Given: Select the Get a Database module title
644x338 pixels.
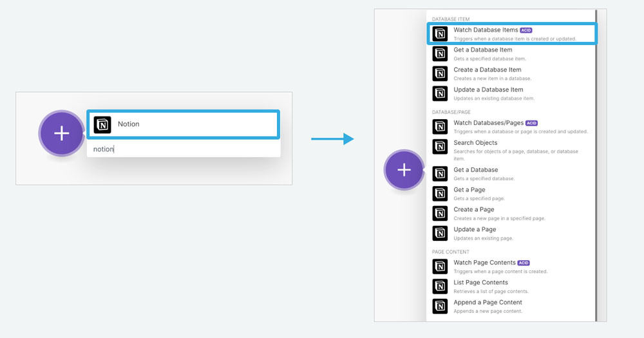Looking at the screenshot, I should (x=476, y=169).
